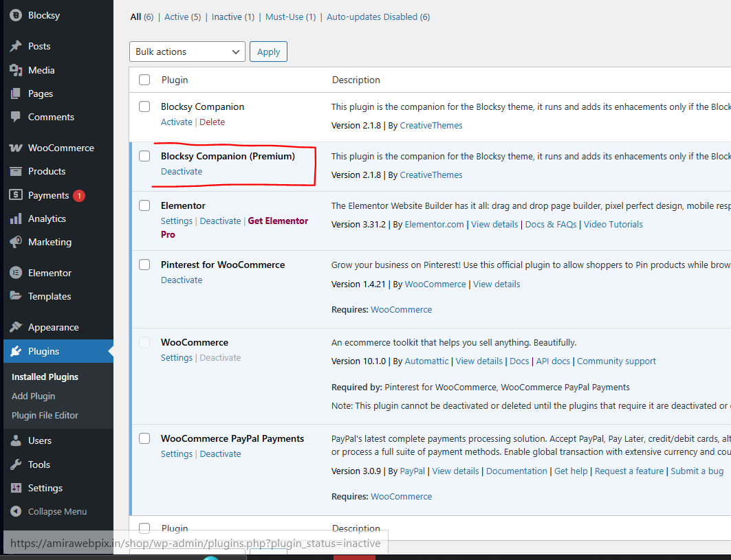This screenshot has height=560, width=731.
Task: Deactivate the Elementor plugin
Action: pos(220,221)
